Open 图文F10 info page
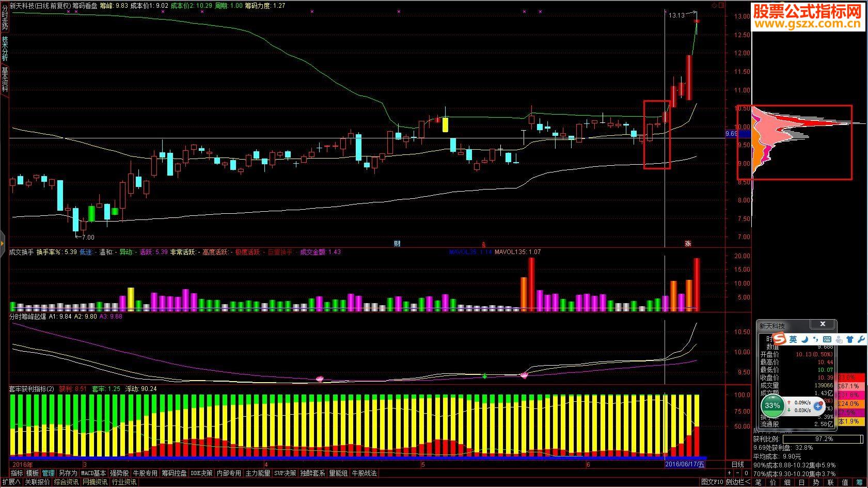Image resolution: width=868 pixels, height=488 pixels. point(713,482)
